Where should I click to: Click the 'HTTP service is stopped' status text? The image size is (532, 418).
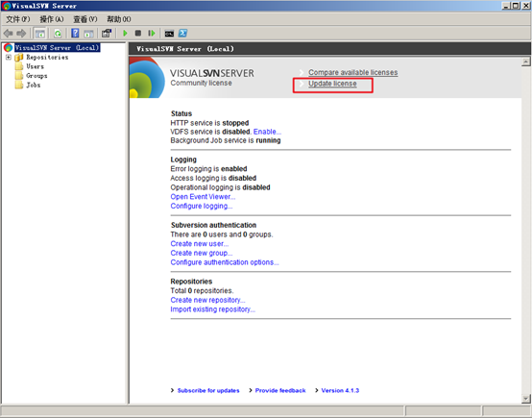[x=209, y=123]
